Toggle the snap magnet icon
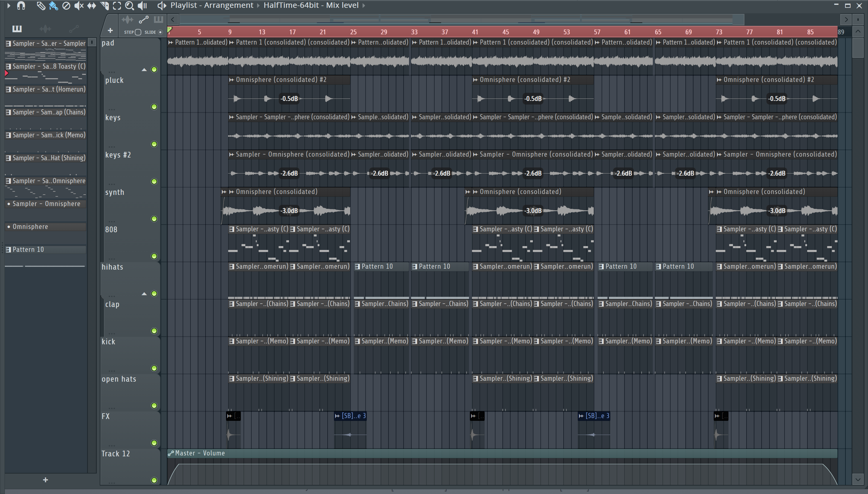Image resolution: width=868 pixels, height=494 pixels. click(21, 5)
